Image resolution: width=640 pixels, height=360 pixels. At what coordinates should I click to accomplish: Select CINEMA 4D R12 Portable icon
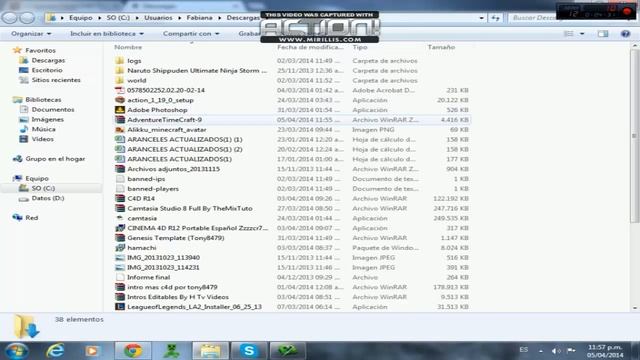coord(120,228)
